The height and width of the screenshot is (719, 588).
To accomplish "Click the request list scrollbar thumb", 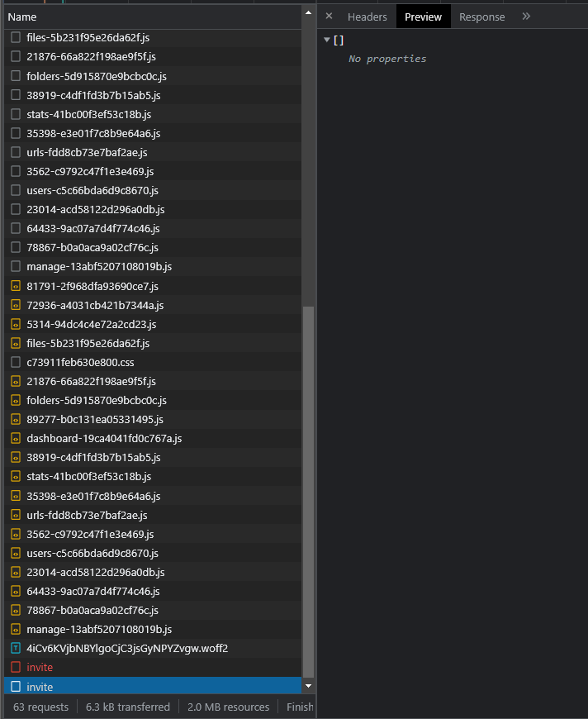I will pos(308,492).
